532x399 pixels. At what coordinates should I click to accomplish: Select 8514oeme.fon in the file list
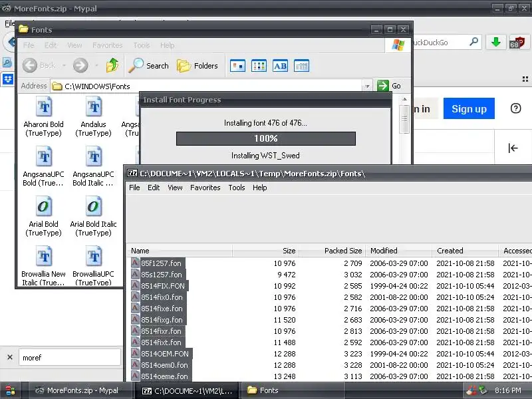(x=164, y=376)
